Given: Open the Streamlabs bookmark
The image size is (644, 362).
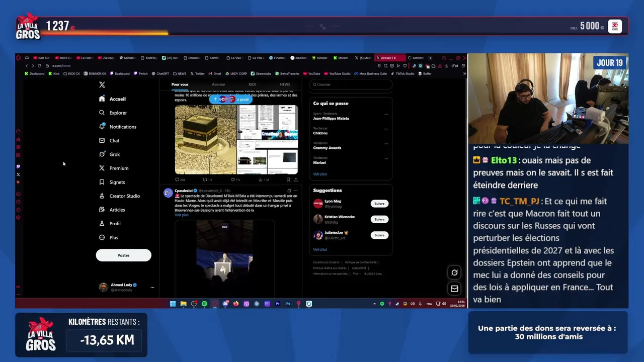Looking at the screenshot, I should [x=261, y=74].
